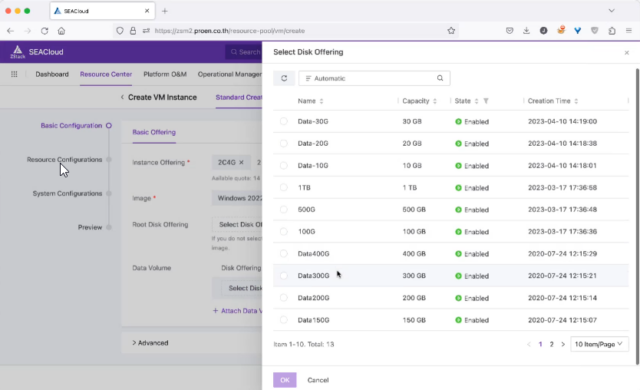
Task: Click the padlock site info icon
Action: tap(133, 31)
